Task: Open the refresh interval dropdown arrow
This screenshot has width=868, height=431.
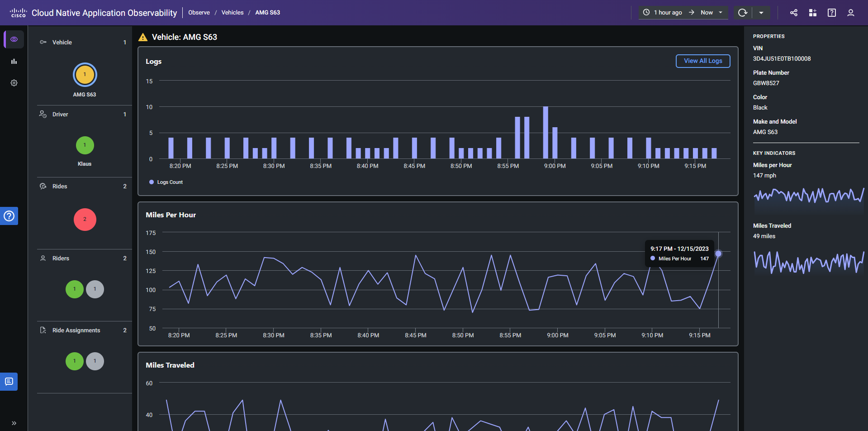Action: coord(761,13)
